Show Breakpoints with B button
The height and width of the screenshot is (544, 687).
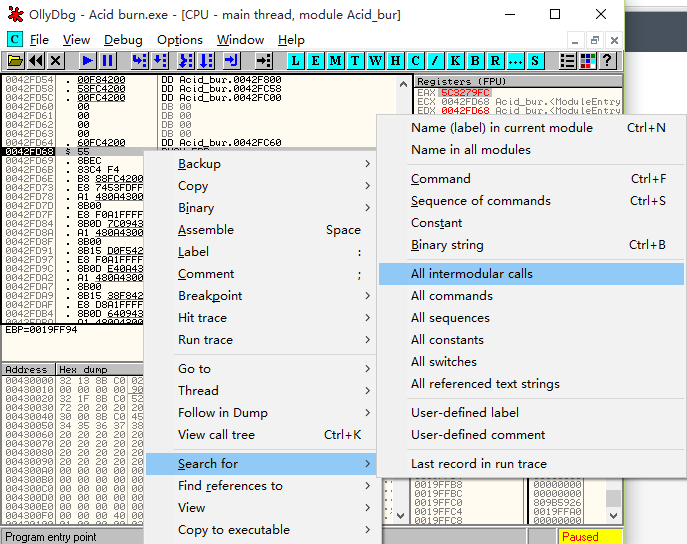[475, 60]
